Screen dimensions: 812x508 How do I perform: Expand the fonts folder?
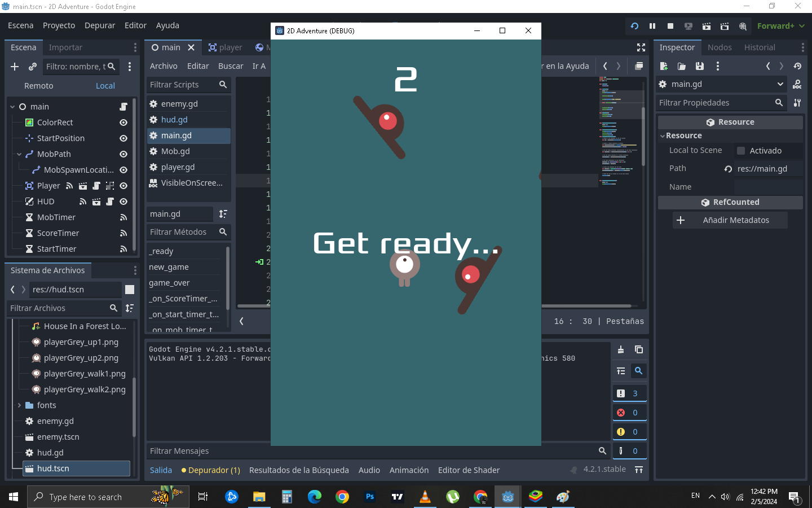pos(19,405)
